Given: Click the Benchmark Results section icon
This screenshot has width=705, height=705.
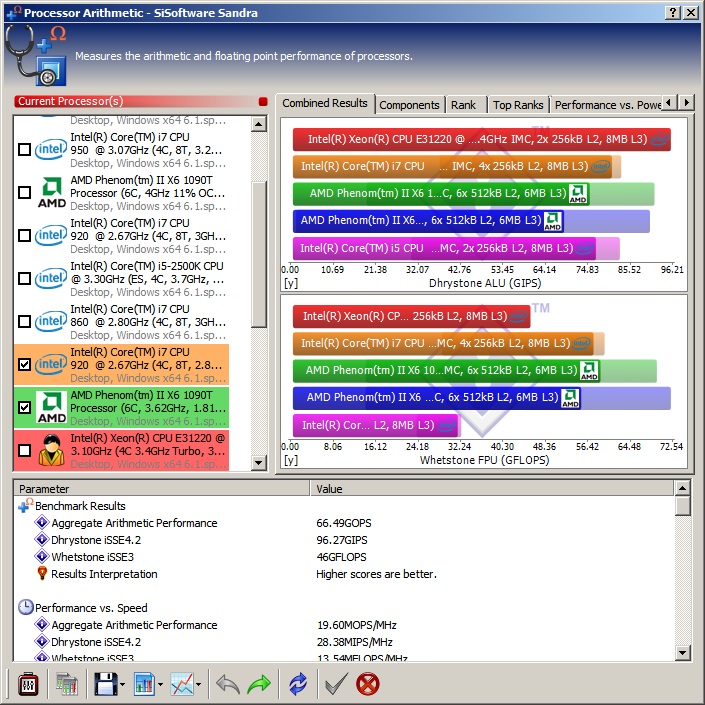Looking at the screenshot, I should pos(26,505).
